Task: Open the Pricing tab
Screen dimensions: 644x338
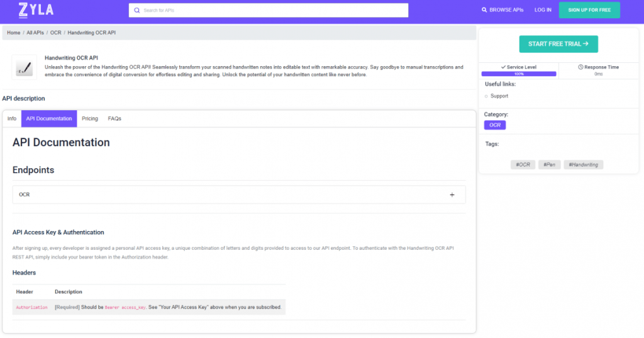Action: pyautogui.click(x=89, y=118)
